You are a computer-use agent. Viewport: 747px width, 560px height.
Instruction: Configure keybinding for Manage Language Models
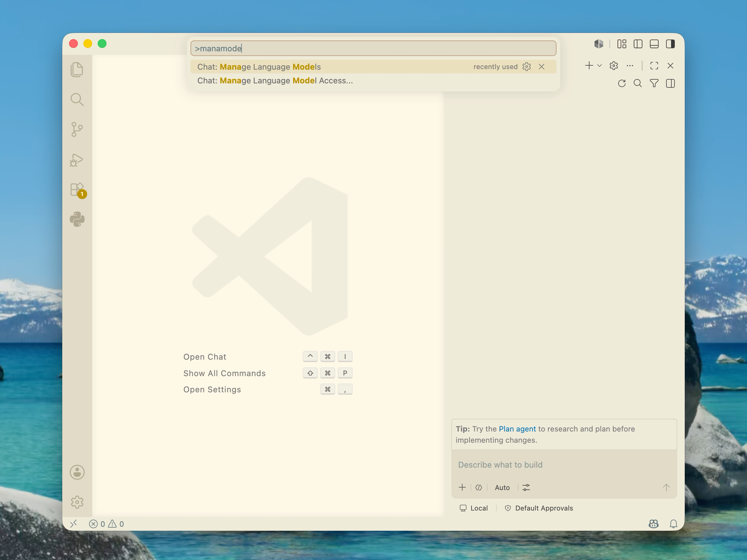click(x=527, y=67)
